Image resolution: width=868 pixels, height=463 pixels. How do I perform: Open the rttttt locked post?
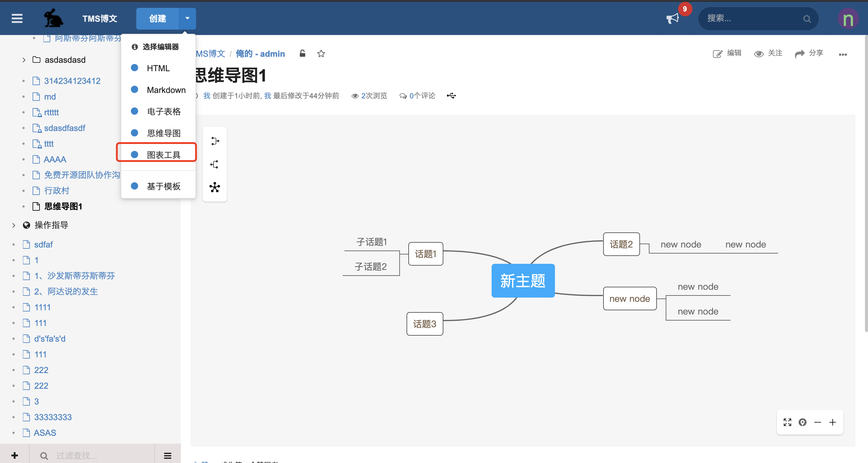tap(51, 112)
